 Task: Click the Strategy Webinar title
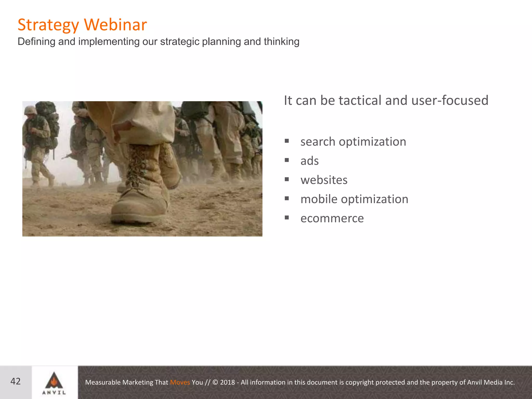click(x=82, y=25)
